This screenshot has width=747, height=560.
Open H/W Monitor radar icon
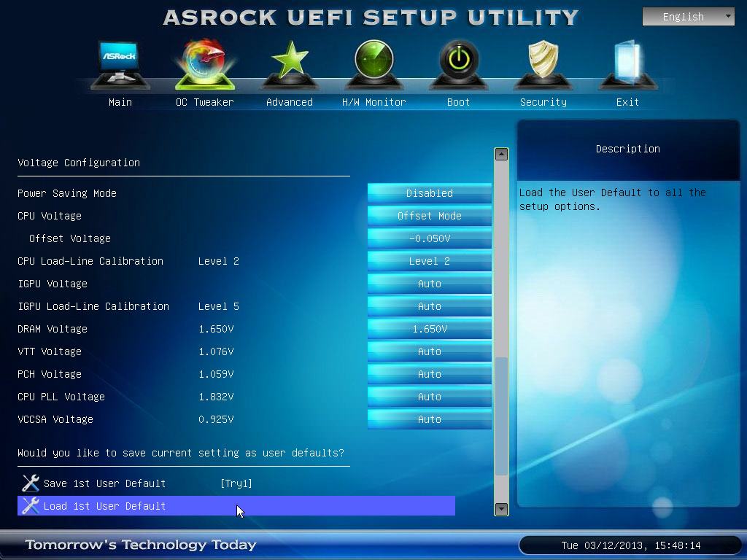point(374,65)
